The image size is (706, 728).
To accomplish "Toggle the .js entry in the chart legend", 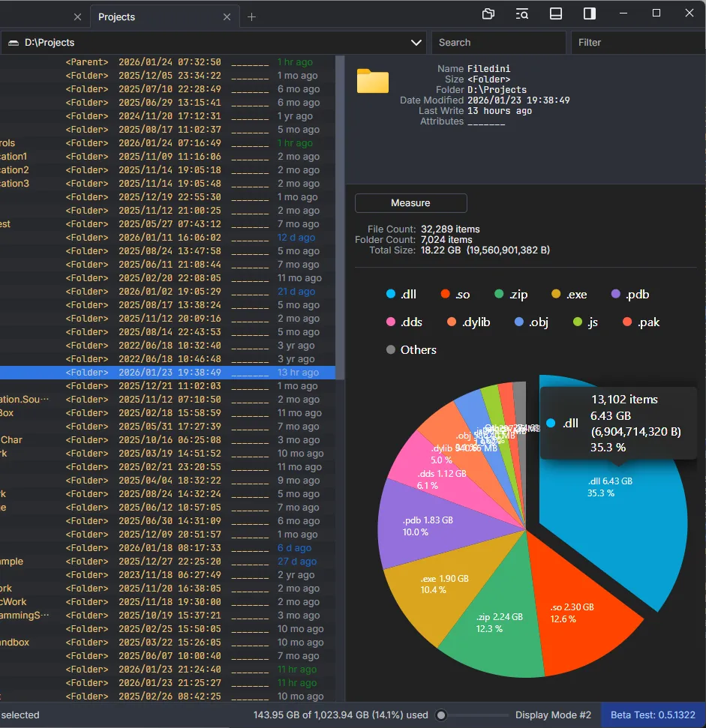I will point(579,322).
